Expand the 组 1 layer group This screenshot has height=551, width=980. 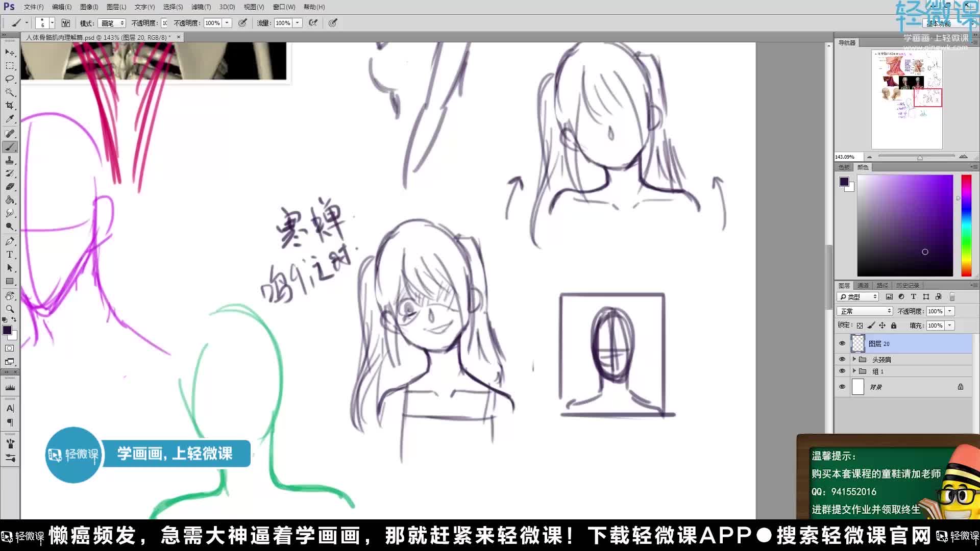pyautogui.click(x=854, y=371)
